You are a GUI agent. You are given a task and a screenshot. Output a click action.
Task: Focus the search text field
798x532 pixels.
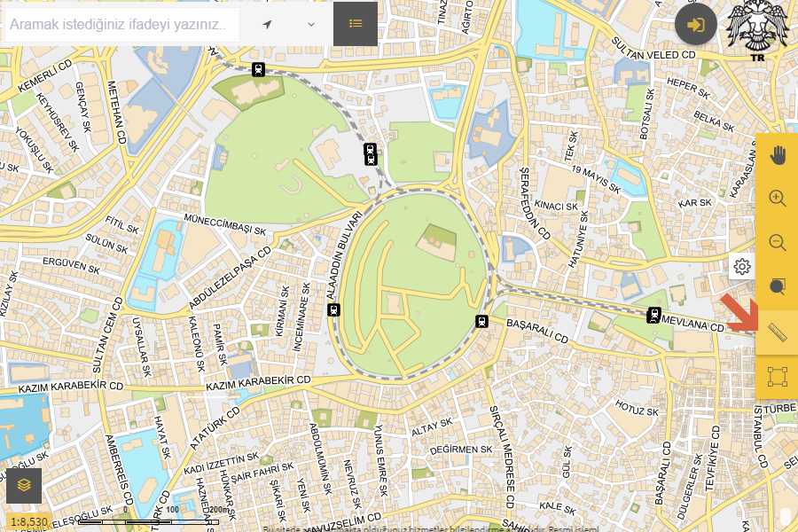[x=121, y=25]
